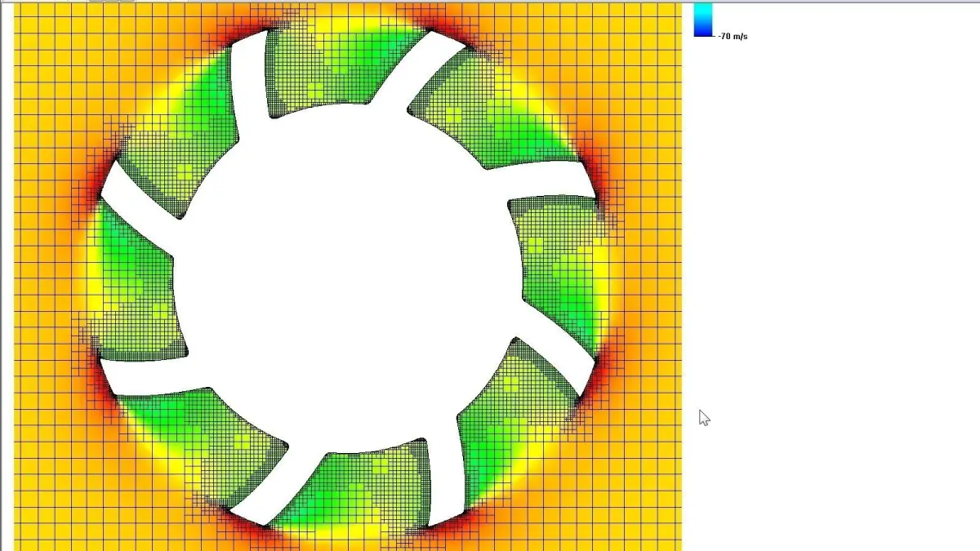This screenshot has height=551, width=980.
Task: Click the velocity color legend bar
Action: click(703, 20)
